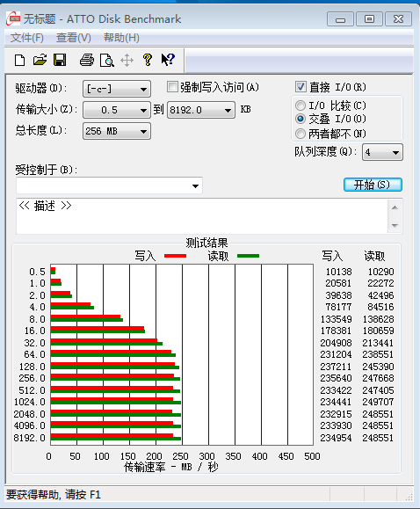Expand the 驱动器 drive dropdown
The image size is (420, 509).
click(x=117, y=89)
